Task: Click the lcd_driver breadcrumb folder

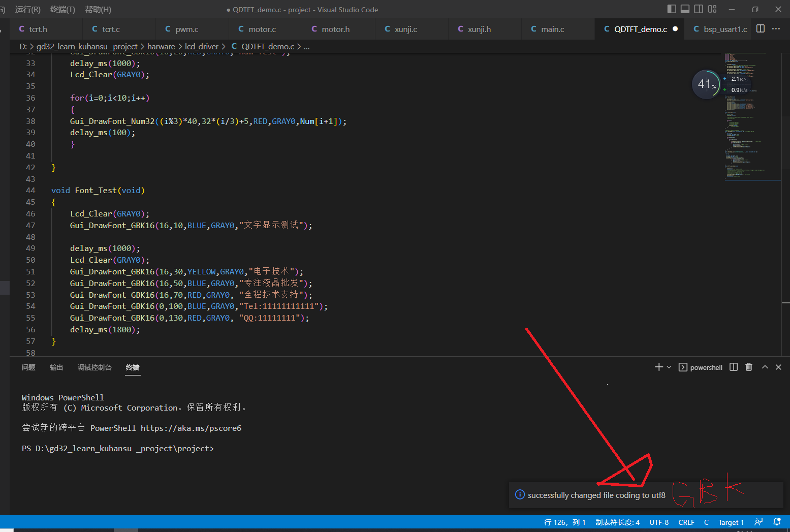Action: coord(201,47)
